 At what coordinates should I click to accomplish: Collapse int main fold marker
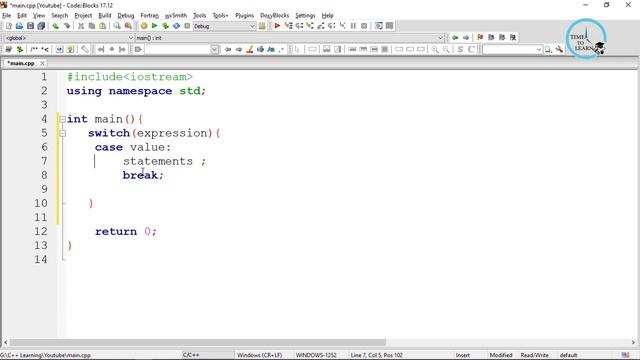pos(62,119)
